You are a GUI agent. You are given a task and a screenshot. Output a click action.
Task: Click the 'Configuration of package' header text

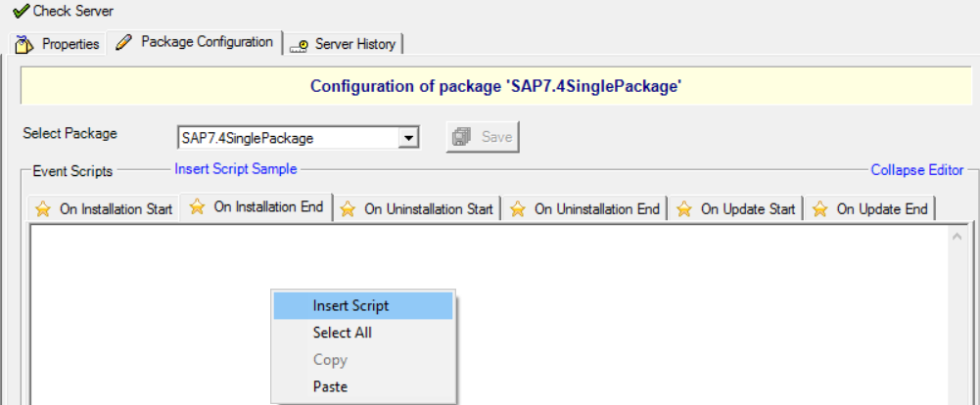coord(495,86)
